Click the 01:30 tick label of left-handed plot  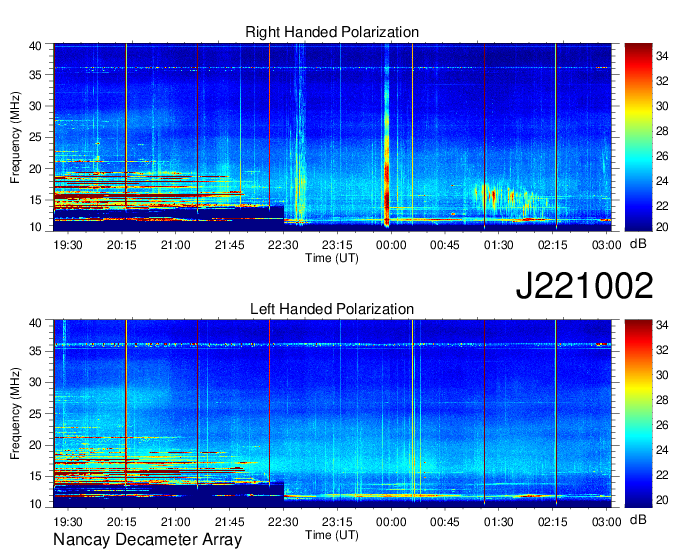(499, 522)
